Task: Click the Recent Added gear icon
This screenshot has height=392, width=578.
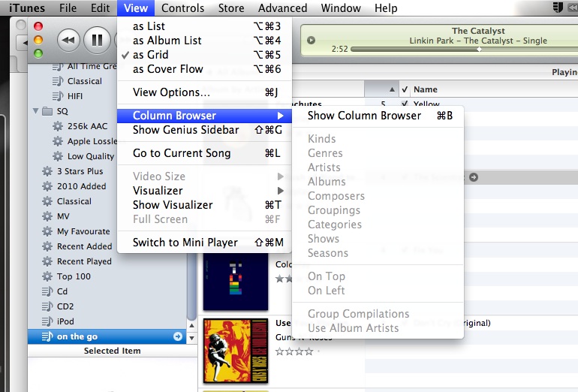Action: (47, 246)
